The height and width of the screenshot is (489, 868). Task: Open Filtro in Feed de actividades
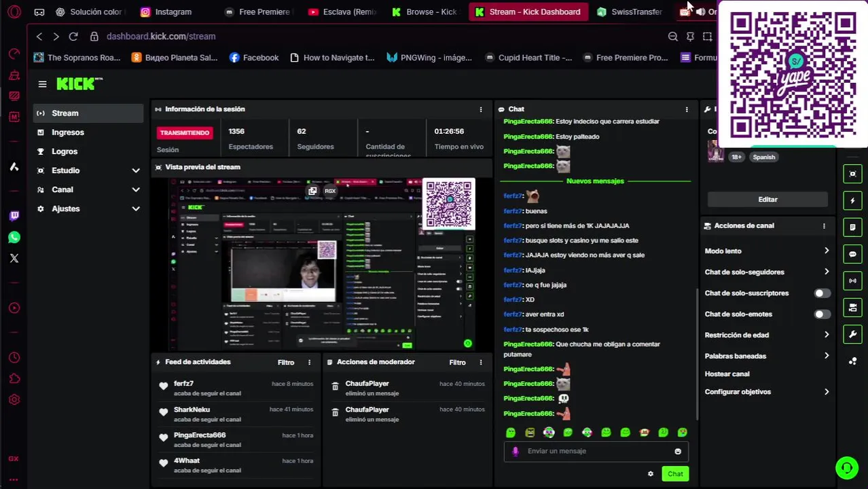click(285, 363)
